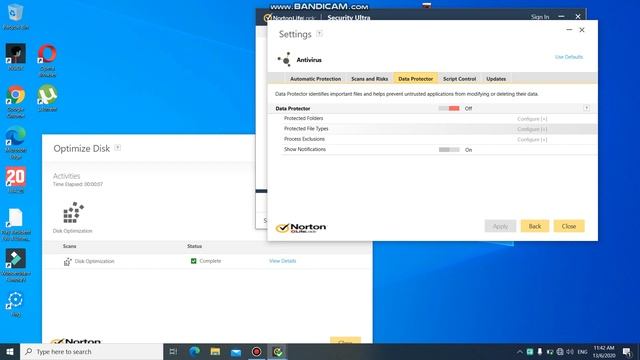This screenshot has height=360, width=640.
Task: Select the Data Protector tab
Action: click(x=416, y=79)
